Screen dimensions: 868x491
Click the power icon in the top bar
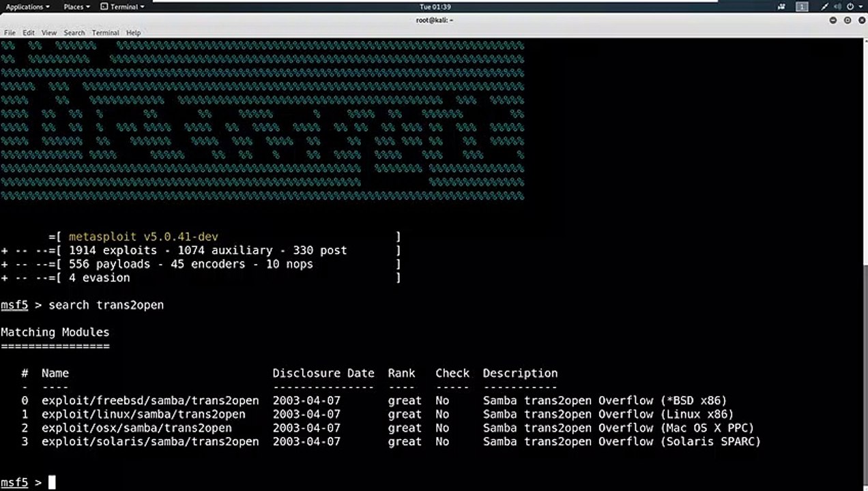pos(850,7)
